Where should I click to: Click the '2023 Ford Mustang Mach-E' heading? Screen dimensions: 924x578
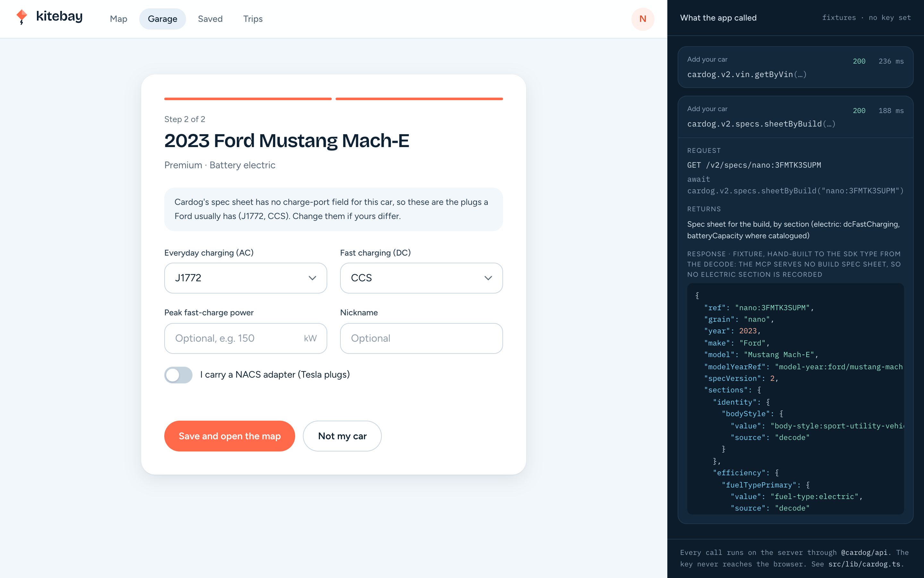[287, 141]
